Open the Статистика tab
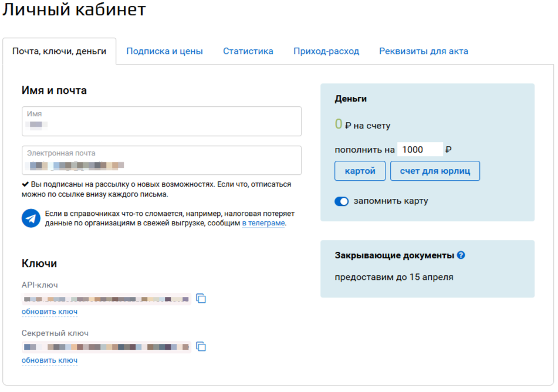This screenshot has width=558, height=392. 248,51
